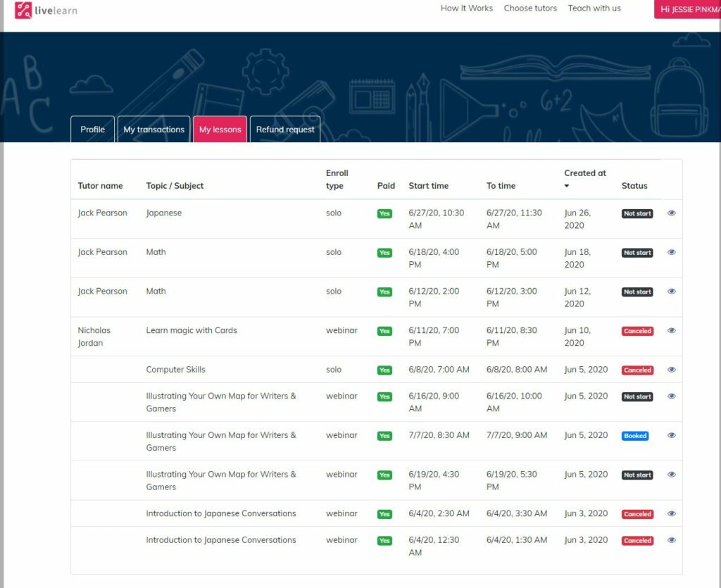The height and width of the screenshot is (588, 721).
Task: Select the Refund request tab
Action: click(285, 130)
